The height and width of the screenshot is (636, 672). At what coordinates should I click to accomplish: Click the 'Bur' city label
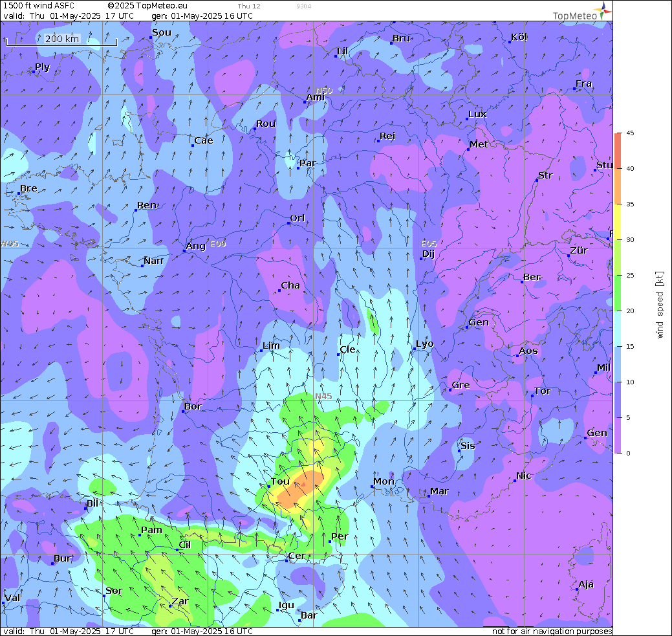(63, 559)
